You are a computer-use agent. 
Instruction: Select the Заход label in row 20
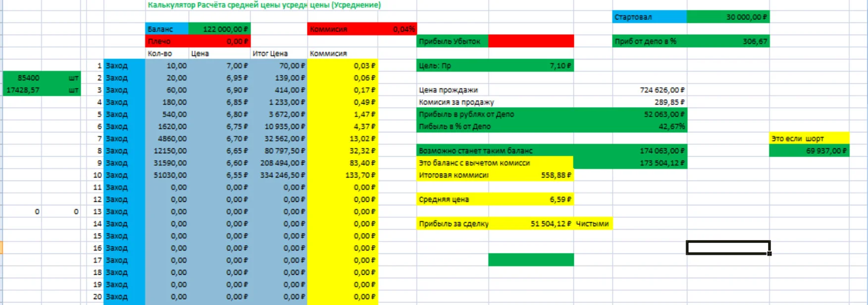pyautogui.click(x=124, y=297)
